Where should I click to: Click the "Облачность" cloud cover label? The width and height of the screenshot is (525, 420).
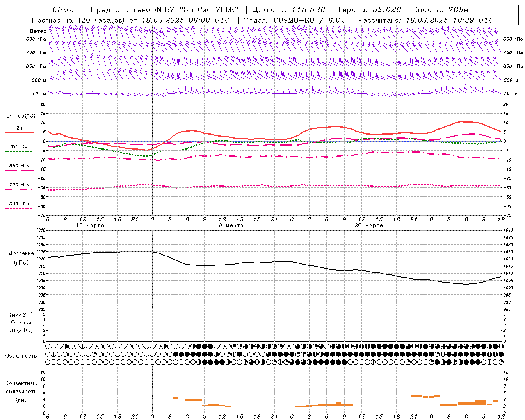pyautogui.click(x=21, y=356)
